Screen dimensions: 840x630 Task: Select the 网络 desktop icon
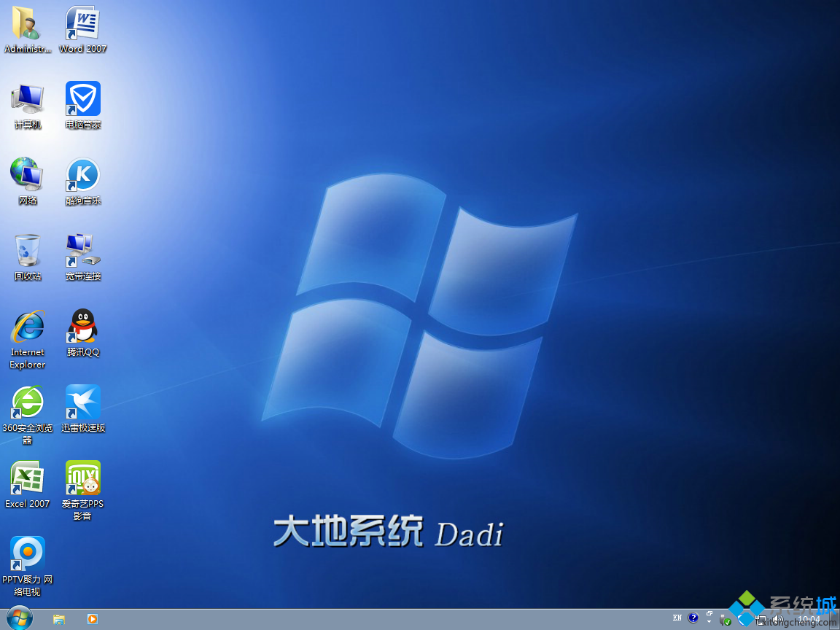pos(27,182)
